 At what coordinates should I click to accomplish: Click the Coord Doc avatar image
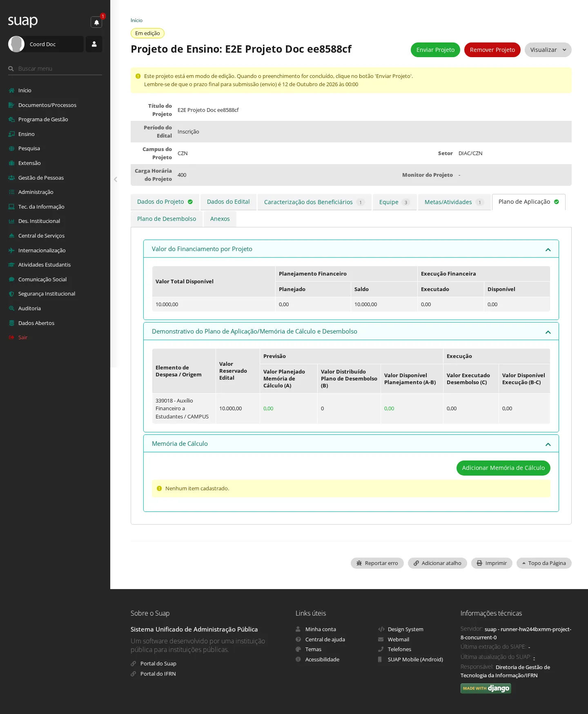click(16, 44)
